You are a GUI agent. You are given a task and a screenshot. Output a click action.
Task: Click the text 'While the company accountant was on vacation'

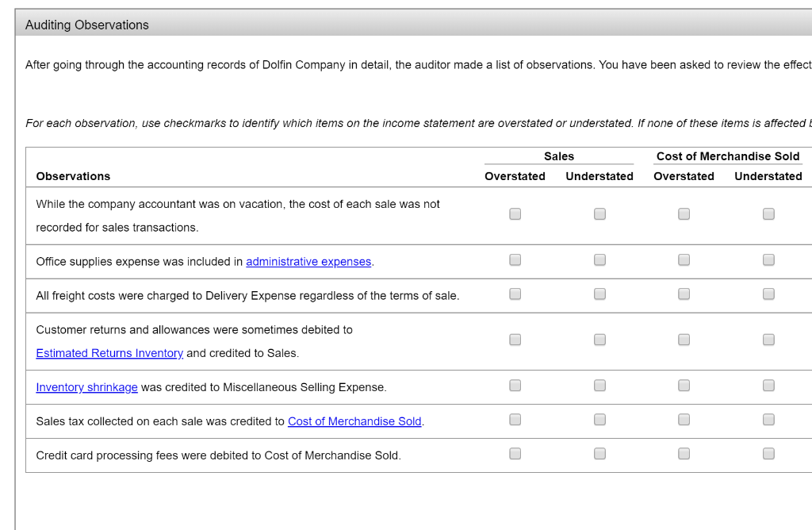160,204
